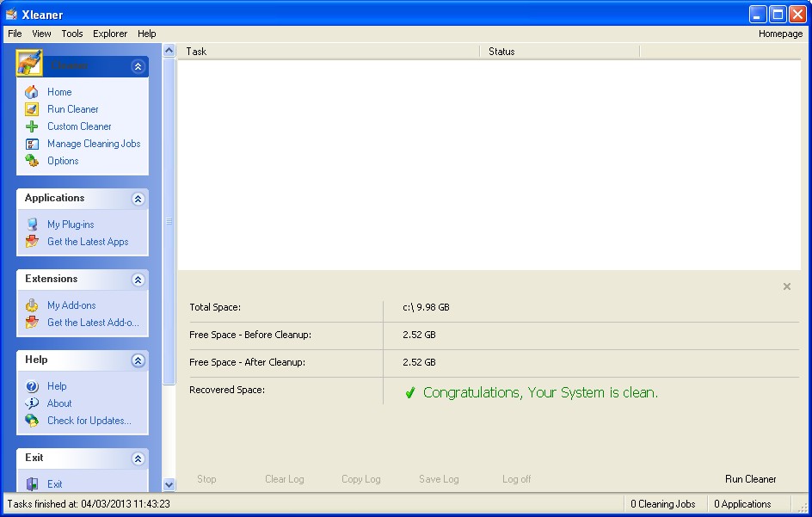Click the Options icon in sidebar
This screenshot has width=812, height=517.
click(x=32, y=161)
